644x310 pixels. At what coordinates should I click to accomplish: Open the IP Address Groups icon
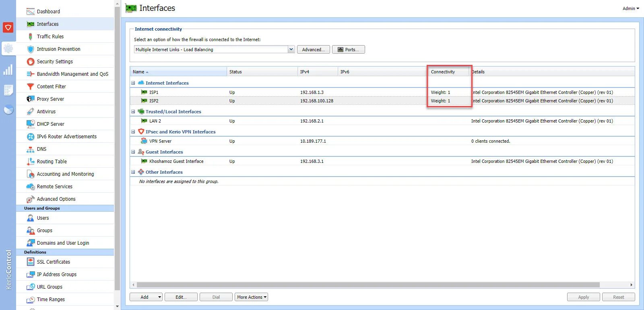click(x=30, y=275)
